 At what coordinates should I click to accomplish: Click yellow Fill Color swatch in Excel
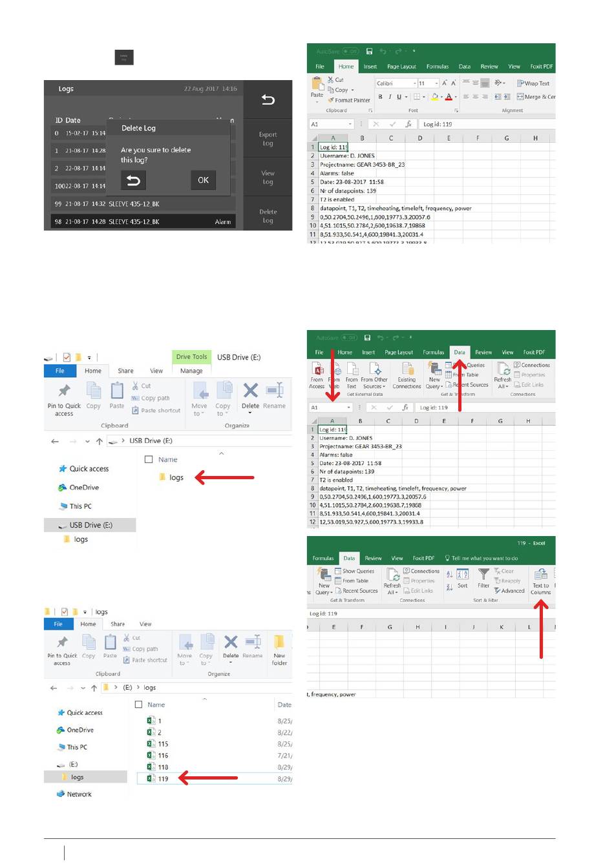point(435,97)
